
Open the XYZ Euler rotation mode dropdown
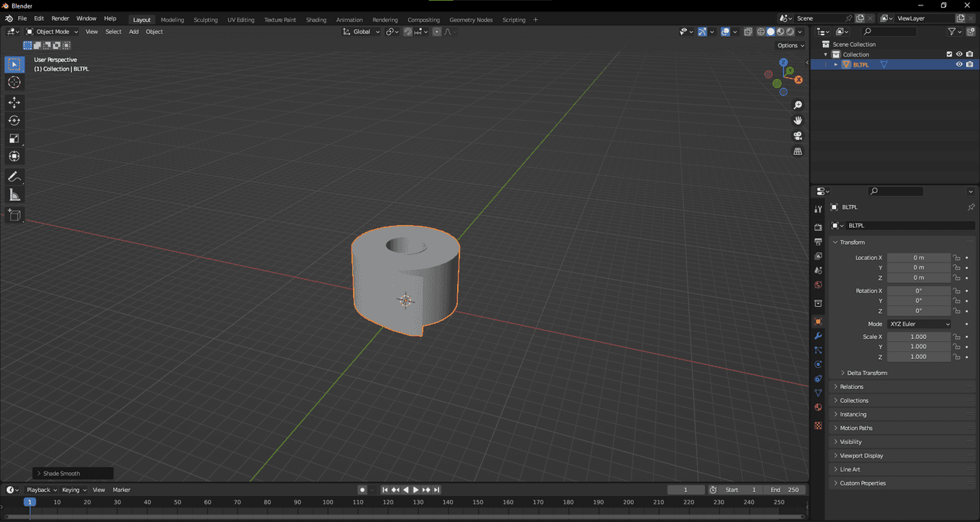pos(920,324)
